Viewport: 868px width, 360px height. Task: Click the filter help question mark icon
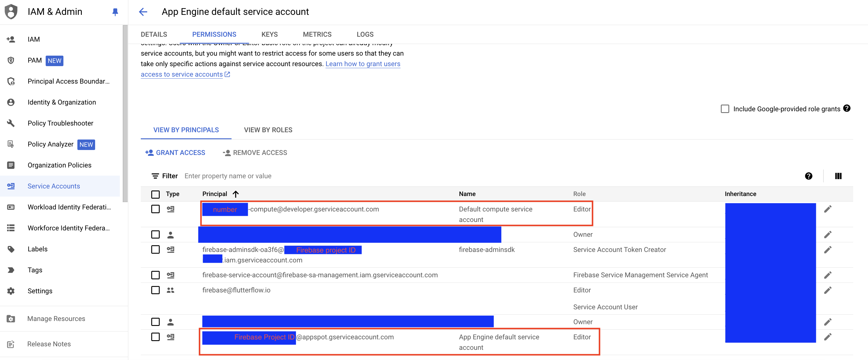[808, 176]
